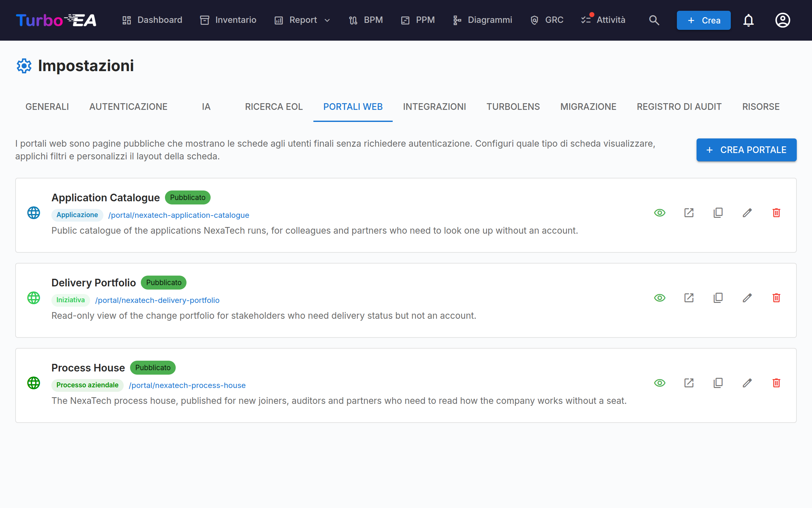Select the Portali Web tab
Viewport: 812px width, 508px height.
point(353,107)
